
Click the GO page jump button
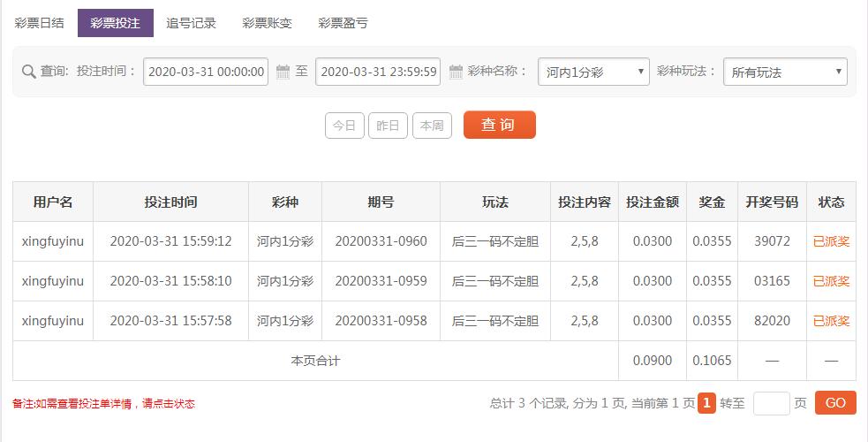click(835, 403)
